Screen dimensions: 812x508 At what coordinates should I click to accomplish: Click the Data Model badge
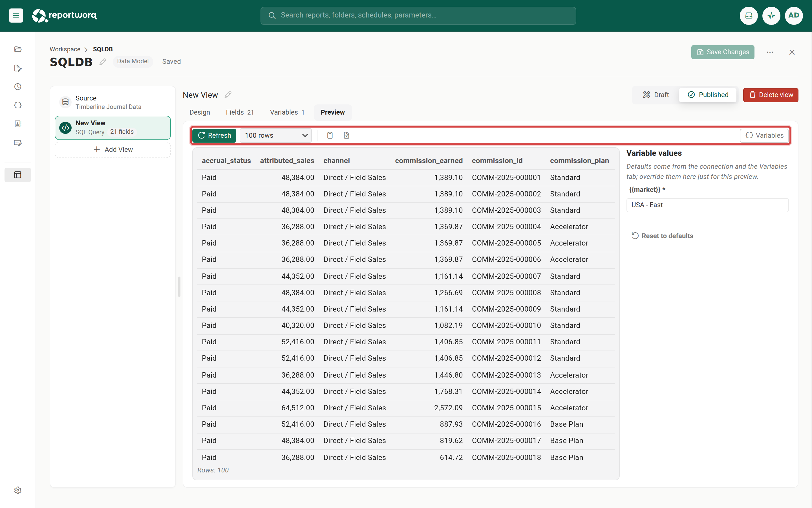(x=133, y=62)
